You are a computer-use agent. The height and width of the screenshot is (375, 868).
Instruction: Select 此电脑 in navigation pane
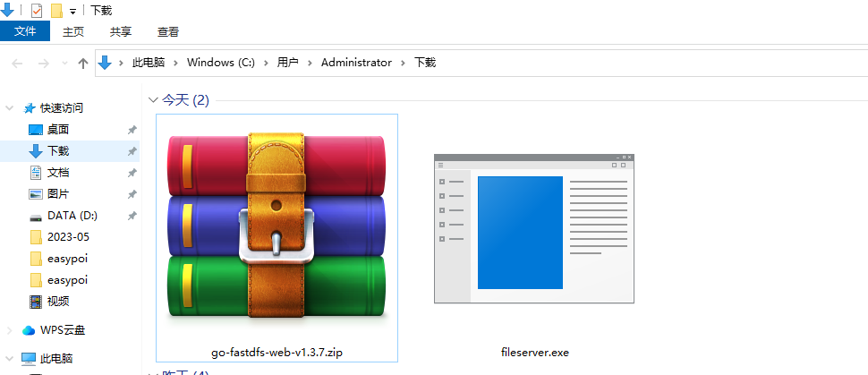56,359
